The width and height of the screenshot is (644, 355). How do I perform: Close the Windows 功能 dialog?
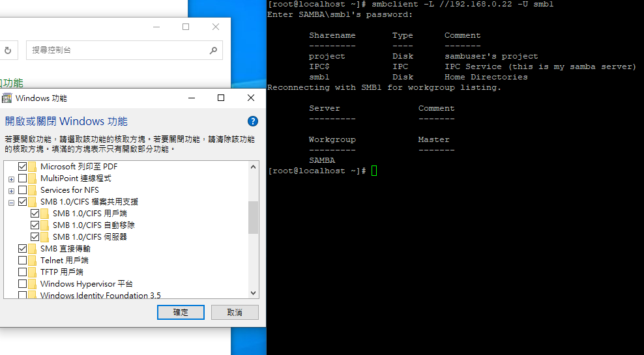251,98
